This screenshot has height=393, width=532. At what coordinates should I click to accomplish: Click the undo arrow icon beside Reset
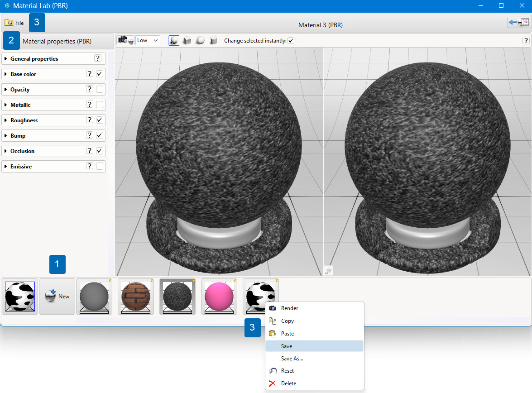coord(273,371)
